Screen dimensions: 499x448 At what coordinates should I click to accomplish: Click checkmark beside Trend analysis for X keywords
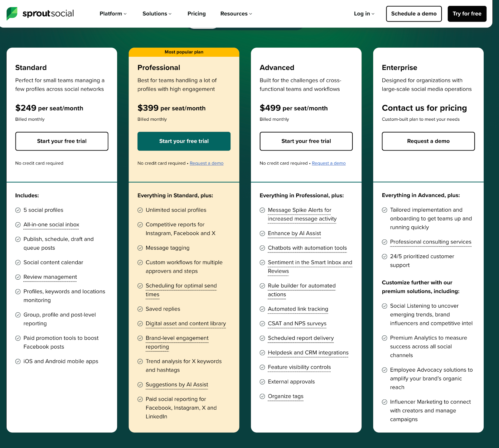tap(140, 362)
